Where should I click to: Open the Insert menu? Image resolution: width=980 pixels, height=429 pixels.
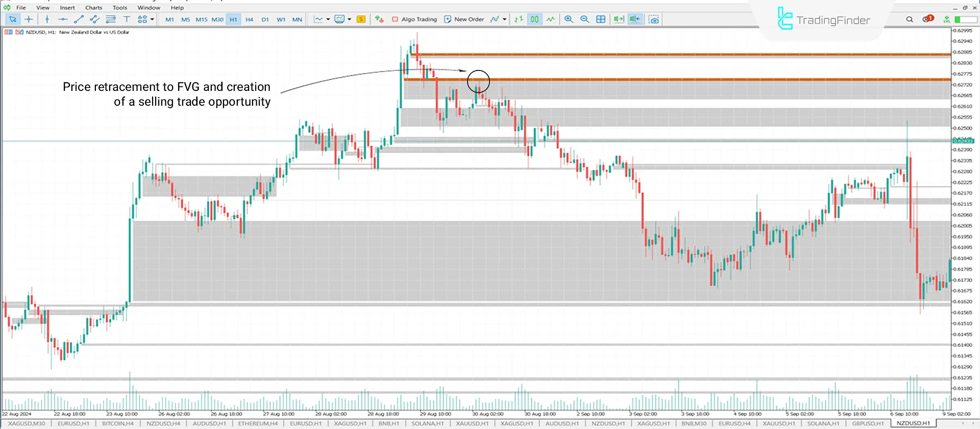click(67, 8)
